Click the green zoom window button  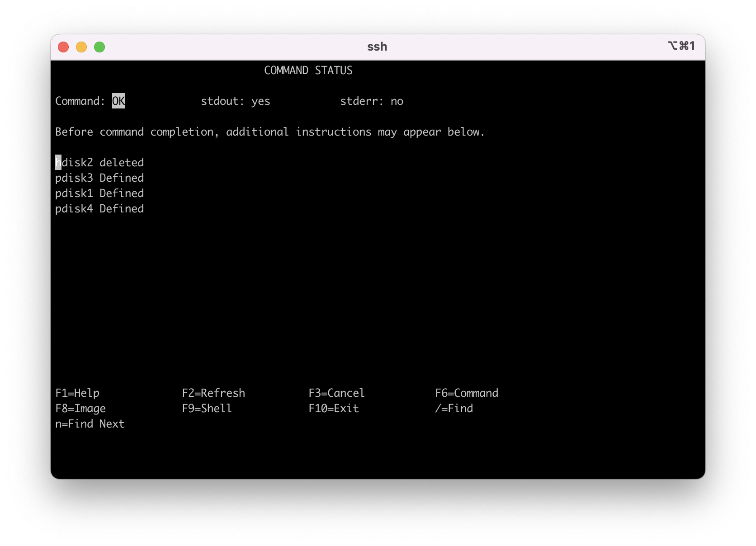[99, 47]
